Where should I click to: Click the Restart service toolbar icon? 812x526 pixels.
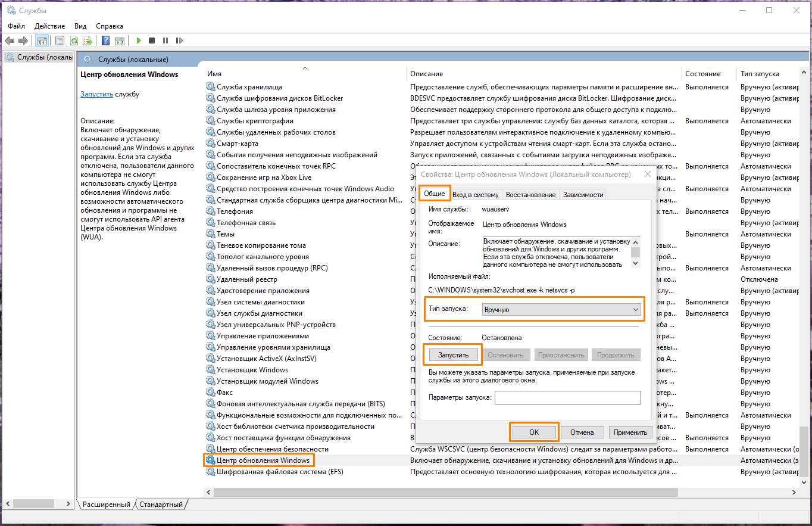180,41
